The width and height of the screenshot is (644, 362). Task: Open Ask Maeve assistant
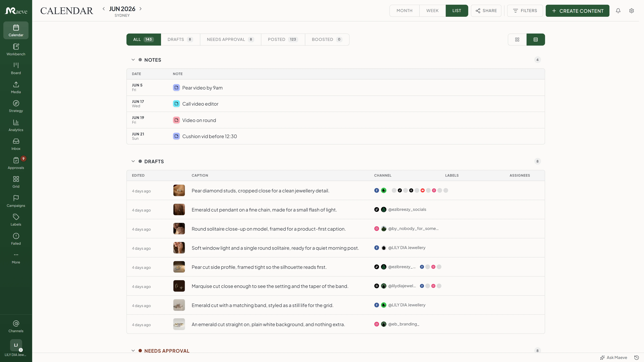[x=614, y=357]
